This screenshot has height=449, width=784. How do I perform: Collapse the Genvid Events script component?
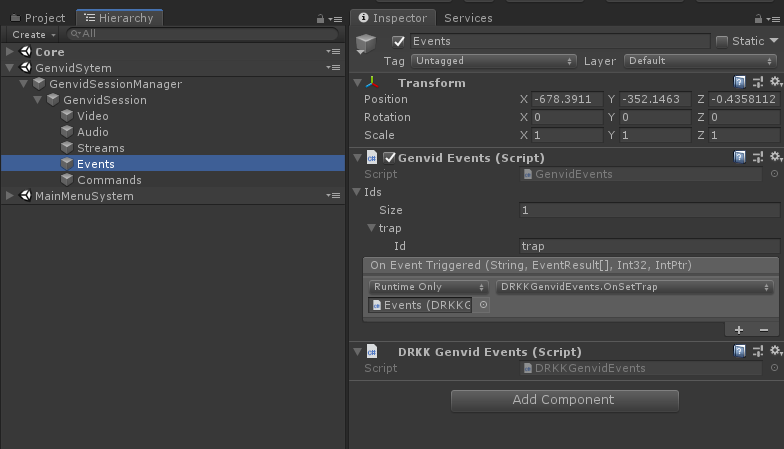tap(358, 158)
